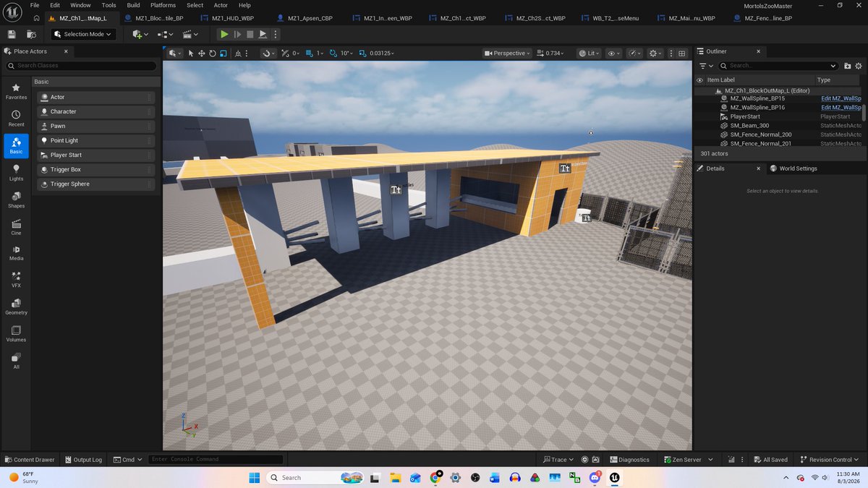Image resolution: width=868 pixels, height=488 pixels.
Task: Click the Trigger Sphere actor entry
Action: 96,184
